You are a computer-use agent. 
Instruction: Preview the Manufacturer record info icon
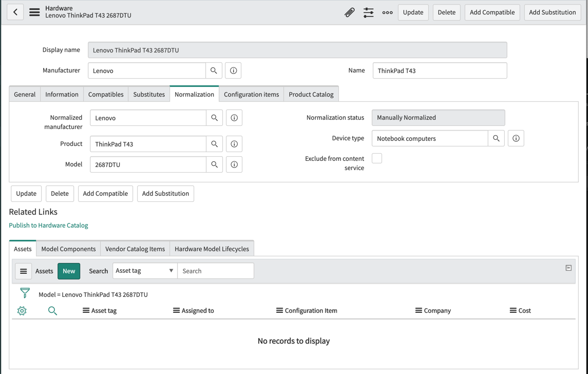coord(233,70)
